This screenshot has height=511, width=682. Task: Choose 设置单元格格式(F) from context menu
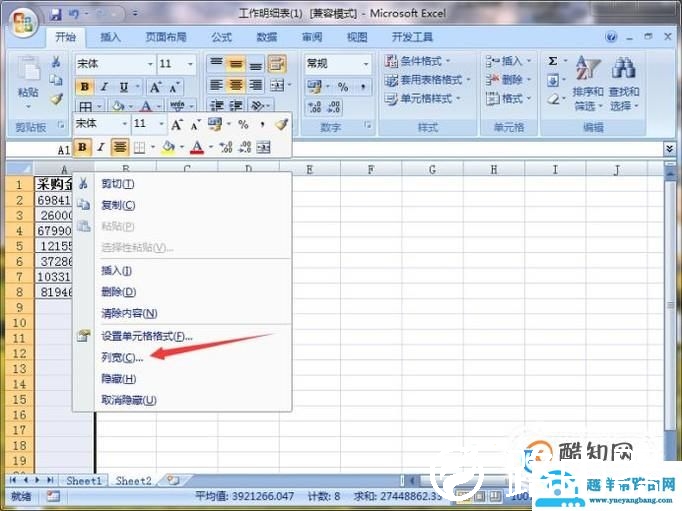tap(182, 336)
